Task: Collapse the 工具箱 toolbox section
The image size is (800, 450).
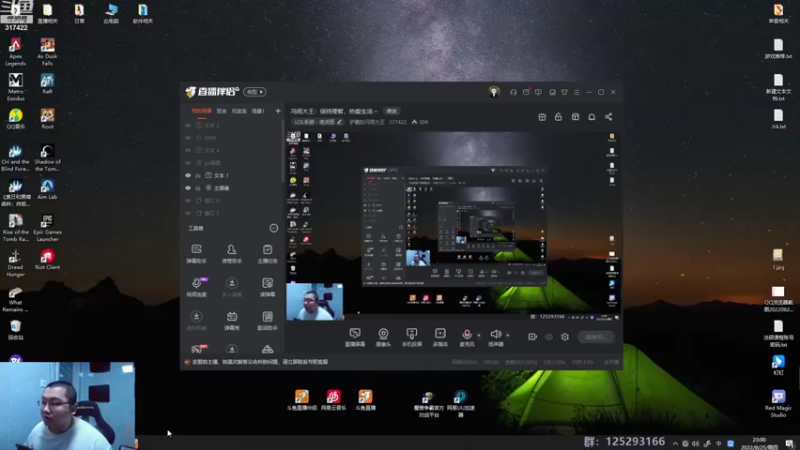Action: point(273,228)
